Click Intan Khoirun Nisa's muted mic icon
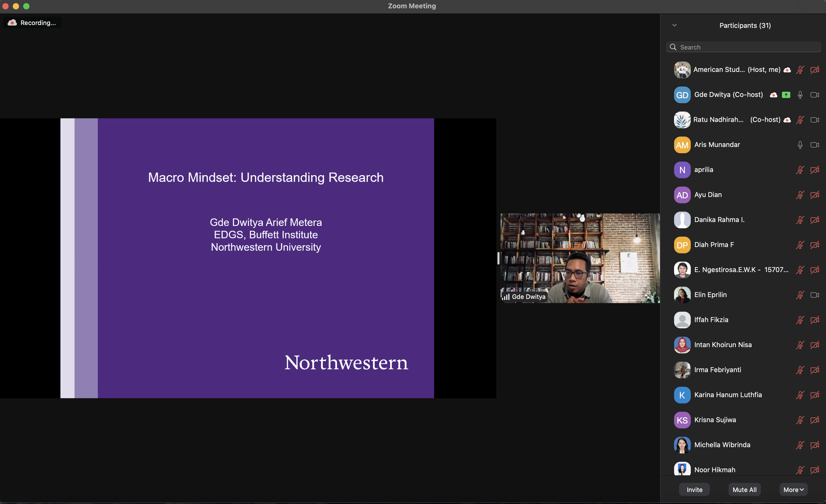The image size is (826, 504). point(800,345)
